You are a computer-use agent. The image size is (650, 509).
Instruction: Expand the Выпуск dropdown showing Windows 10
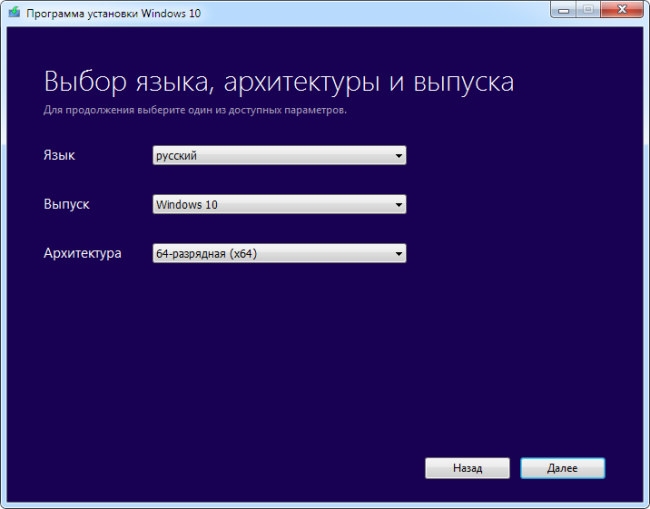[x=279, y=204]
